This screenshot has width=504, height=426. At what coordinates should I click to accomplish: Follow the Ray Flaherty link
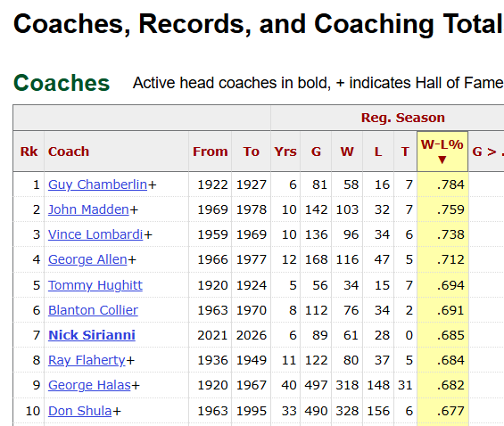(87, 361)
